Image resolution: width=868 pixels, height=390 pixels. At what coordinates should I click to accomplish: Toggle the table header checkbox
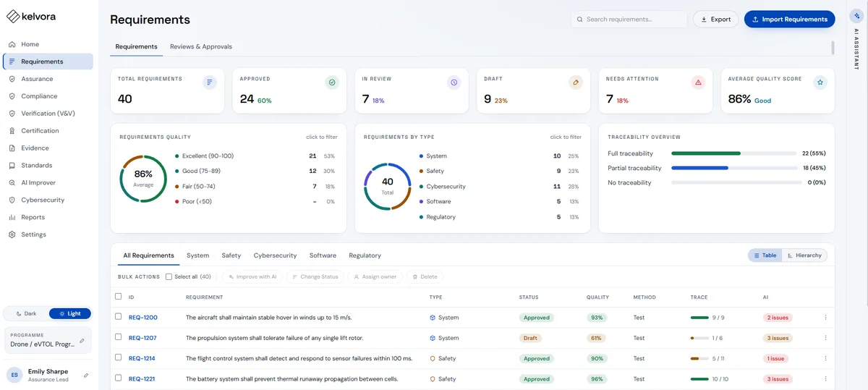click(119, 297)
